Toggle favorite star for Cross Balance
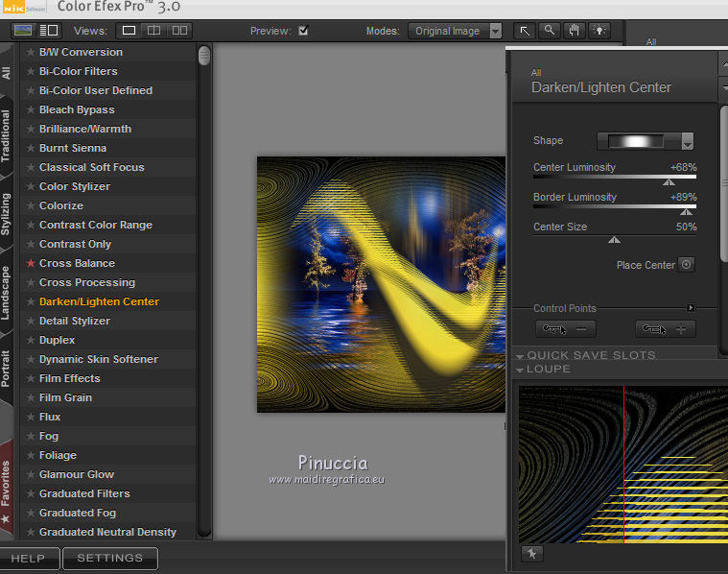Image resolution: width=728 pixels, height=574 pixels. (x=31, y=263)
